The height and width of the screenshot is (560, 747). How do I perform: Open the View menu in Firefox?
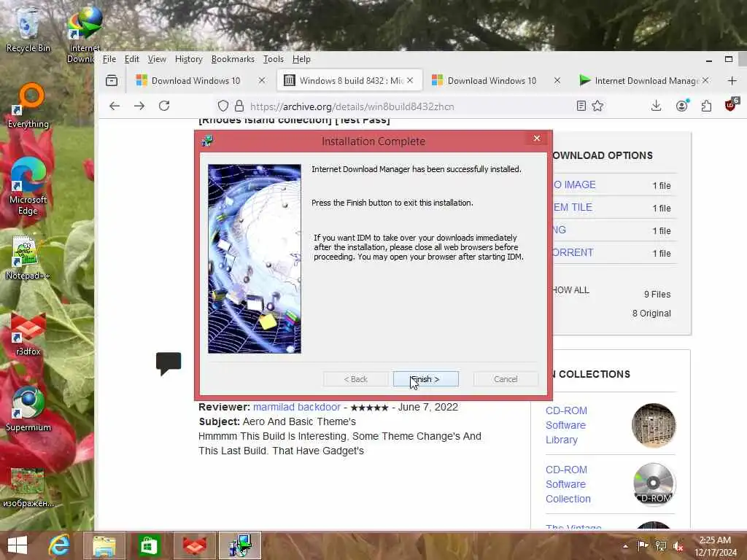157,59
